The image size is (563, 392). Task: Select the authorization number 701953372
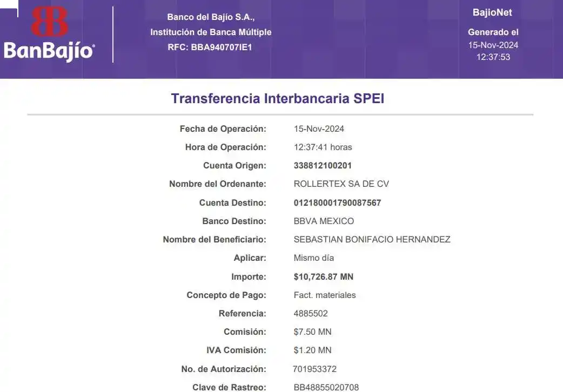point(314,369)
